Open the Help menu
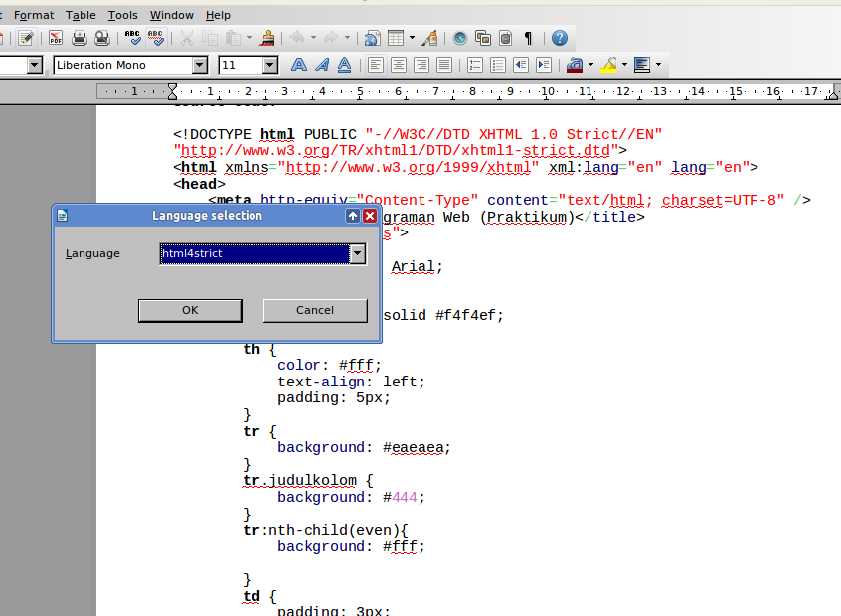Viewport: 841px width, 616px height. click(218, 15)
